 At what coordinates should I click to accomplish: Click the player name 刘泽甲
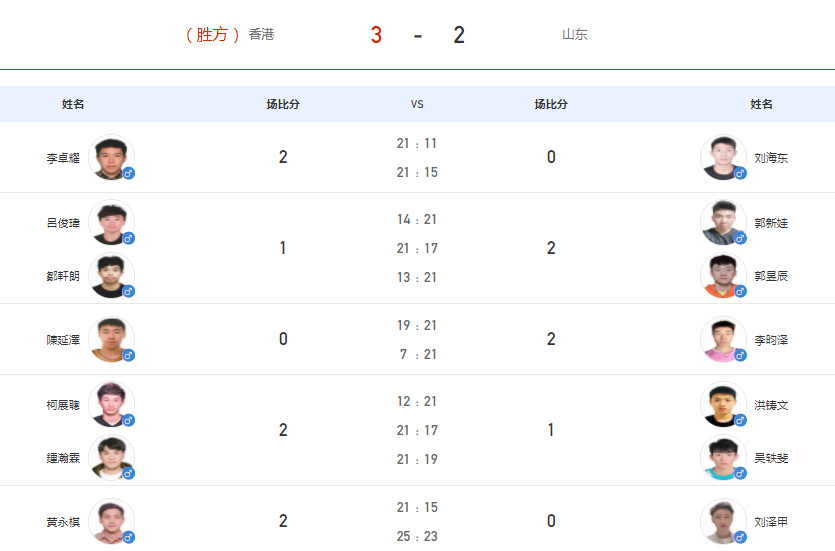(771, 522)
